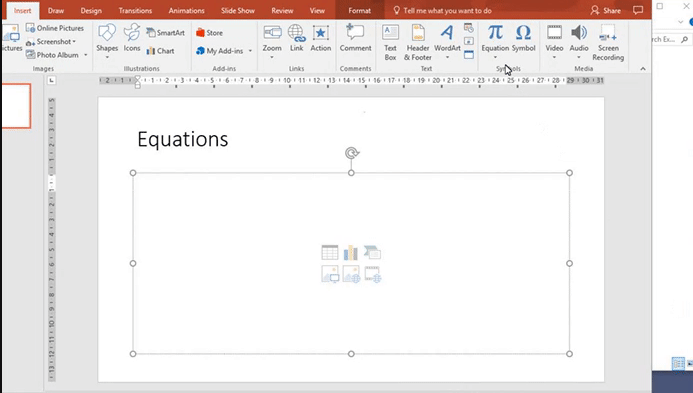Click the Insert Chart icon in placeholder
This screenshot has height=393, width=693.
coord(351,252)
